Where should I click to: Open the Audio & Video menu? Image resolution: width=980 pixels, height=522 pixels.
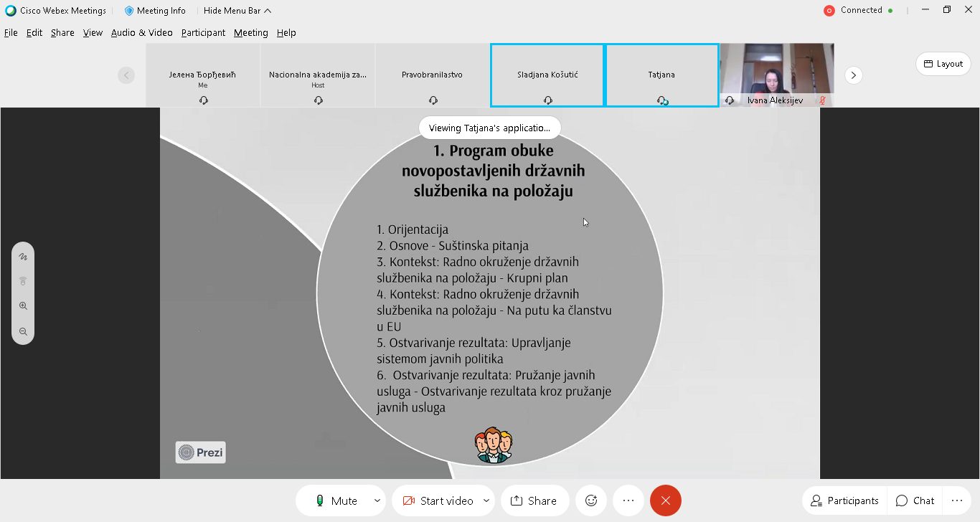point(141,33)
